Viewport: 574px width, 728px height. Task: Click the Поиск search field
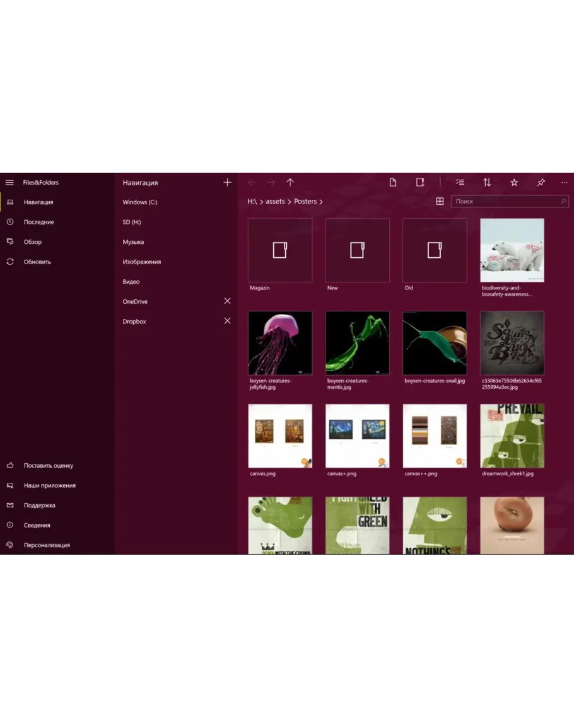[505, 202]
